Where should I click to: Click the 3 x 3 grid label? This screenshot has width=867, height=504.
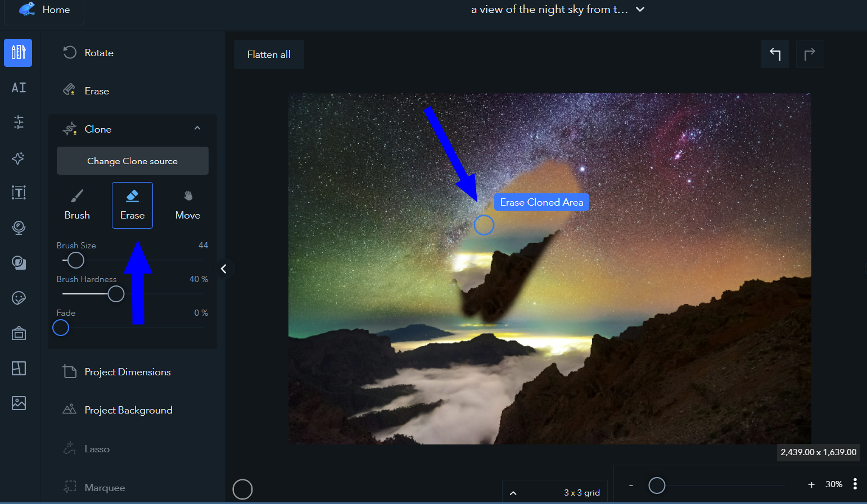[x=582, y=493]
